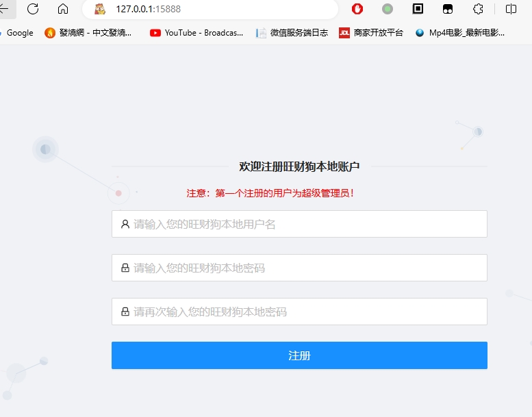This screenshot has width=532, height=417.
Task: Click the confirm password (请再次输入) field
Action: click(x=299, y=312)
